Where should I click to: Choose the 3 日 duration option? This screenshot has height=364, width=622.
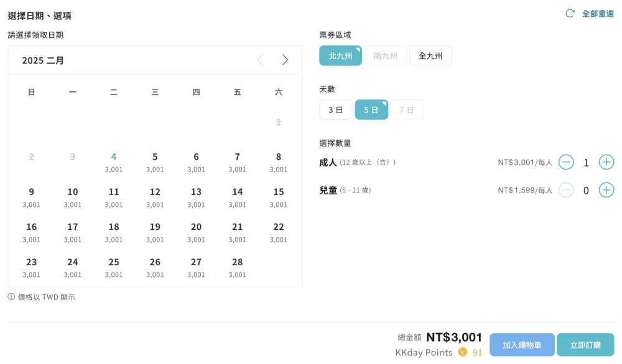coord(336,110)
